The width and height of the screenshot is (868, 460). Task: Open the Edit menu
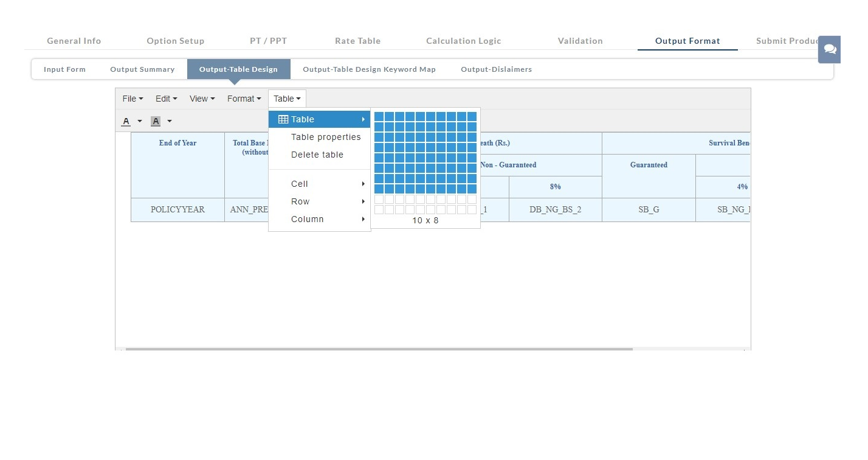(x=166, y=99)
